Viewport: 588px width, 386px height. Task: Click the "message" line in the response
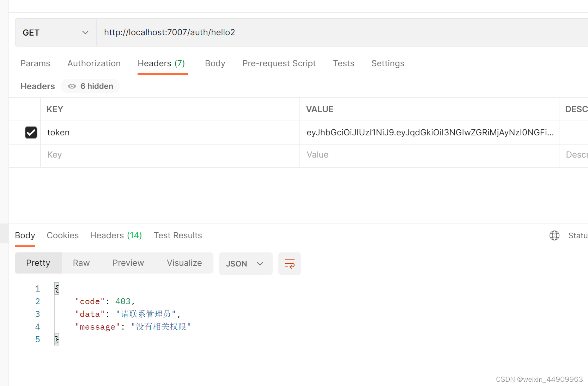(x=133, y=327)
